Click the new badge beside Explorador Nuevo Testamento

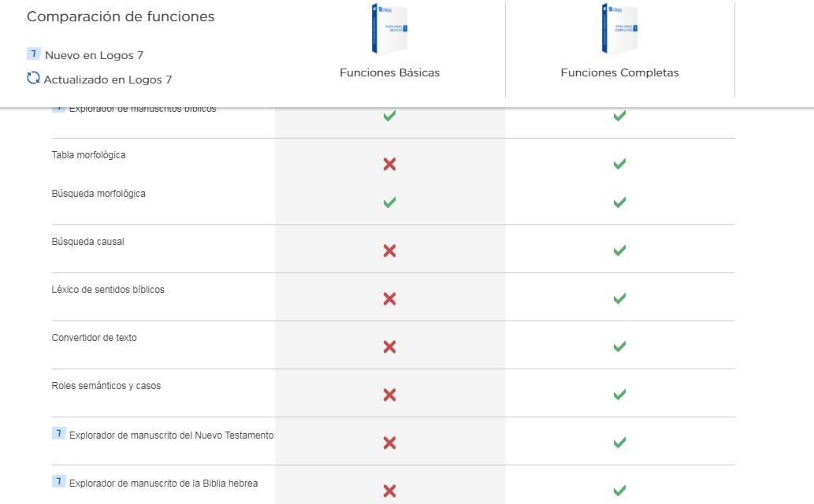(x=58, y=434)
